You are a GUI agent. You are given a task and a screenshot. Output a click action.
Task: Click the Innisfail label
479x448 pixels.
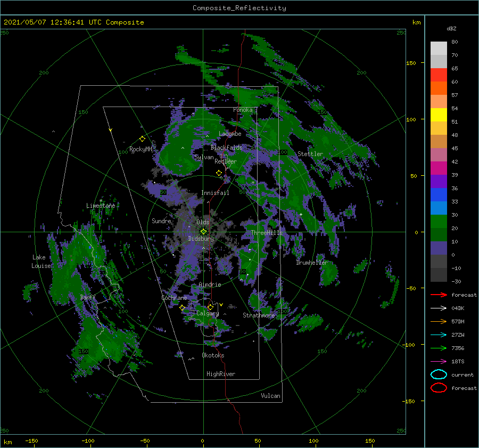click(215, 193)
